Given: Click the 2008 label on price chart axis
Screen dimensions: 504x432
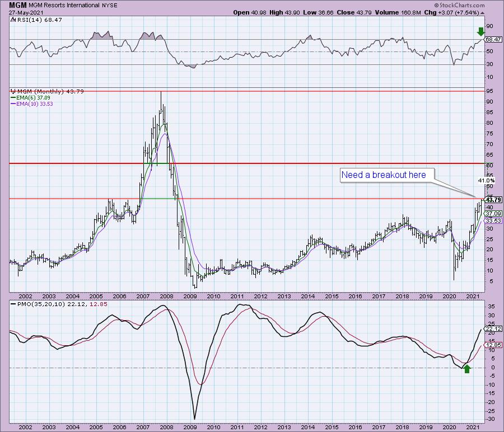Looking at the screenshot, I should point(166,296).
